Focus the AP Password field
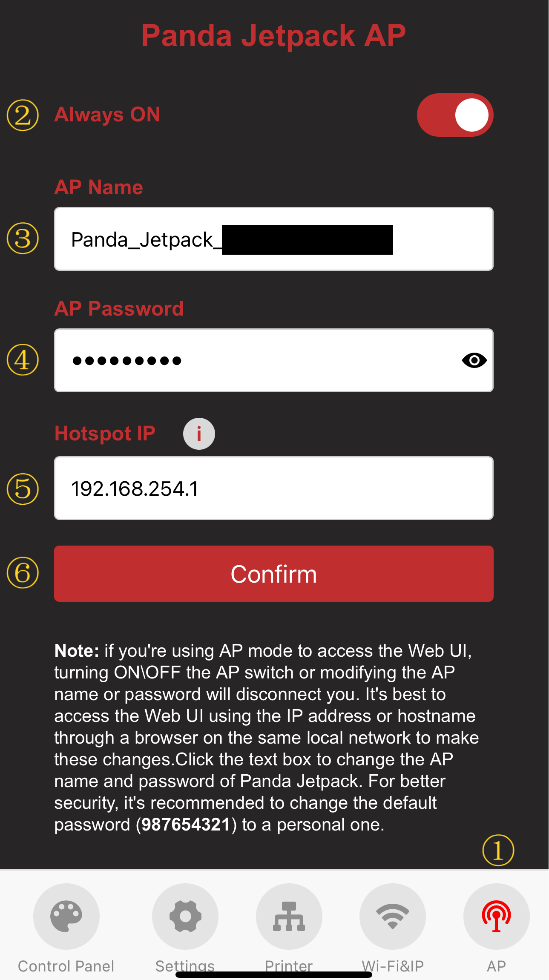Viewport: 549px width, 980px height. (274, 360)
